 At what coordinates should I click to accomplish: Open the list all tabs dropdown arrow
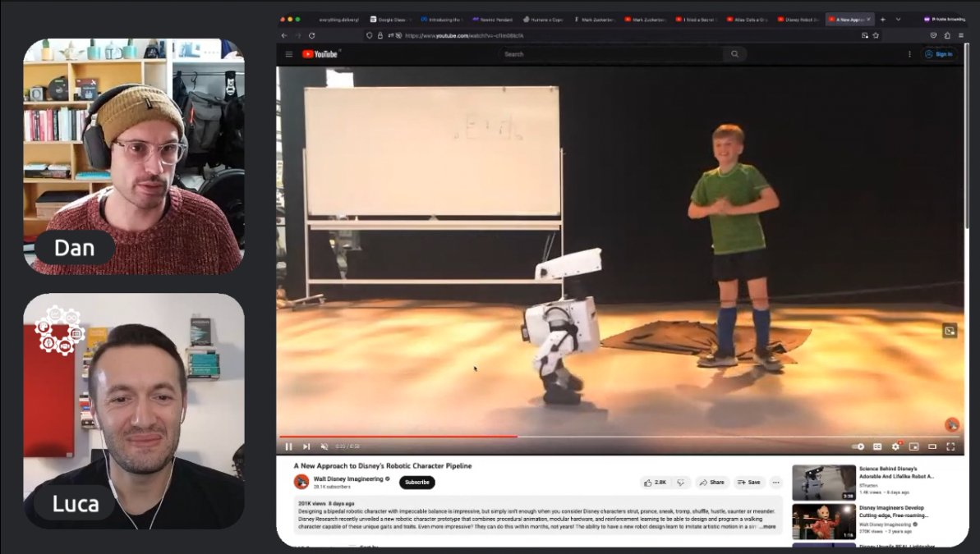point(898,19)
